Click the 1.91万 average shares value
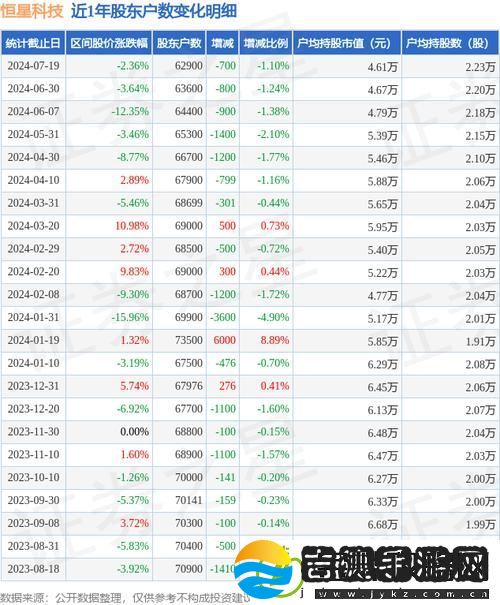Viewport: 500px width, 605px height. click(480, 341)
